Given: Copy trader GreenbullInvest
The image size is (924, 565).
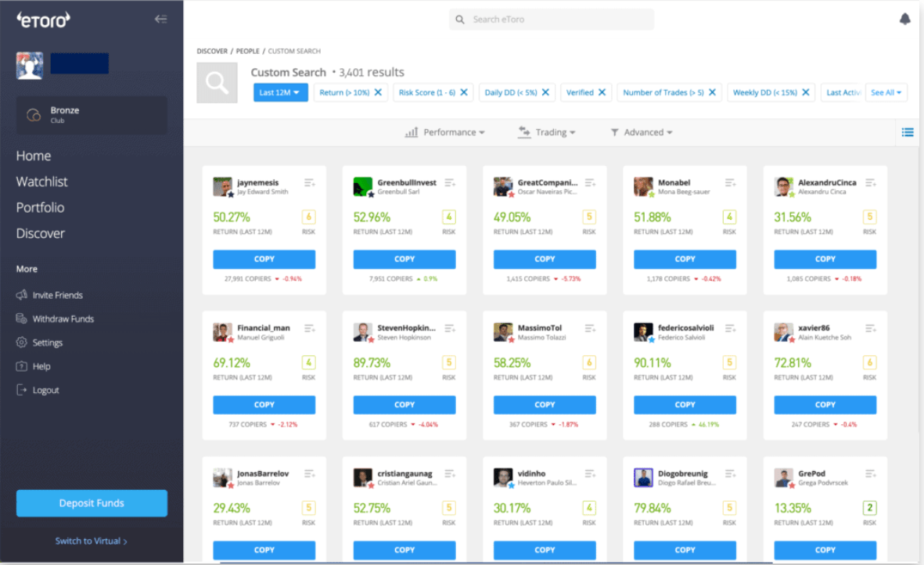Looking at the screenshot, I should coord(404,259).
